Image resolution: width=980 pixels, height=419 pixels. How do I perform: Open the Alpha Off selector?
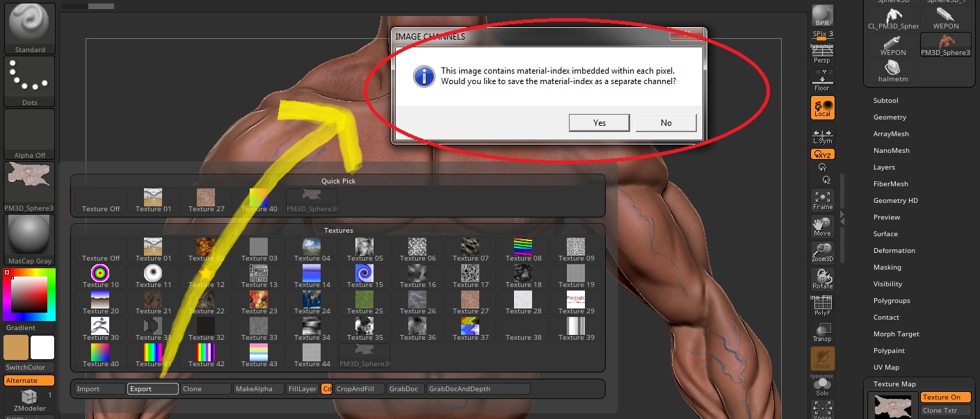(30, 134)
